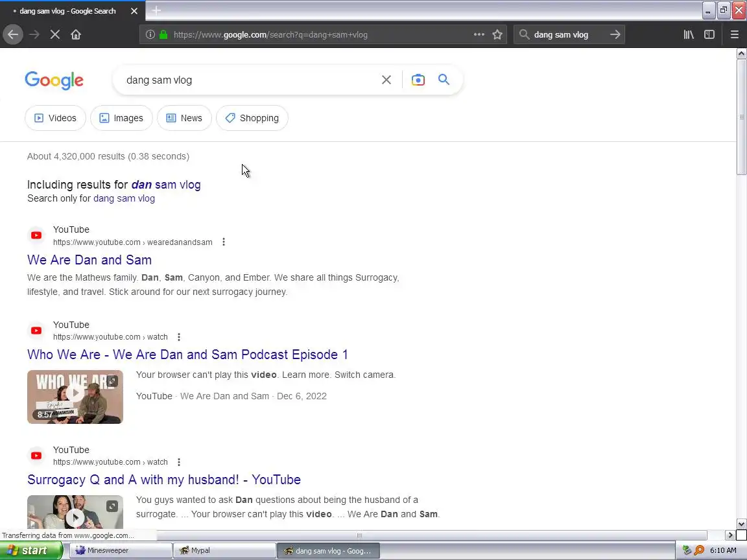
Task: Click the browser forward arrow
Action: click(x=34, y=34)
